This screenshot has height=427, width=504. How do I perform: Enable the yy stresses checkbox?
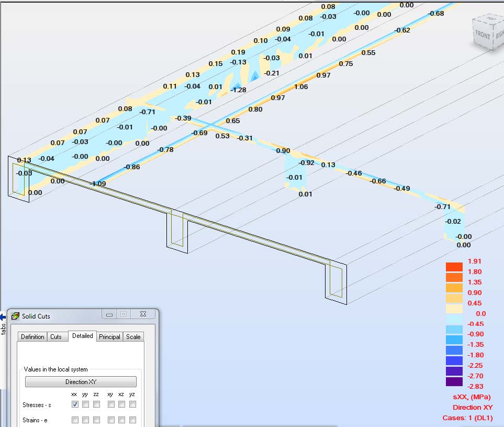click(85, 404)
